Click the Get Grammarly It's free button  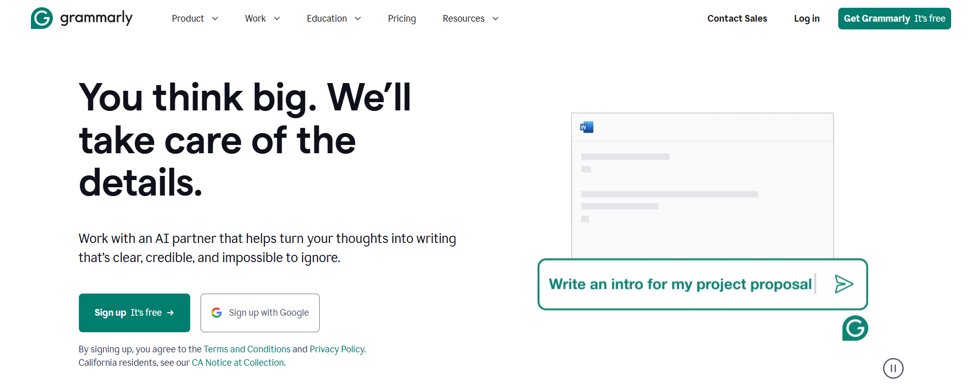click(894, 18)
